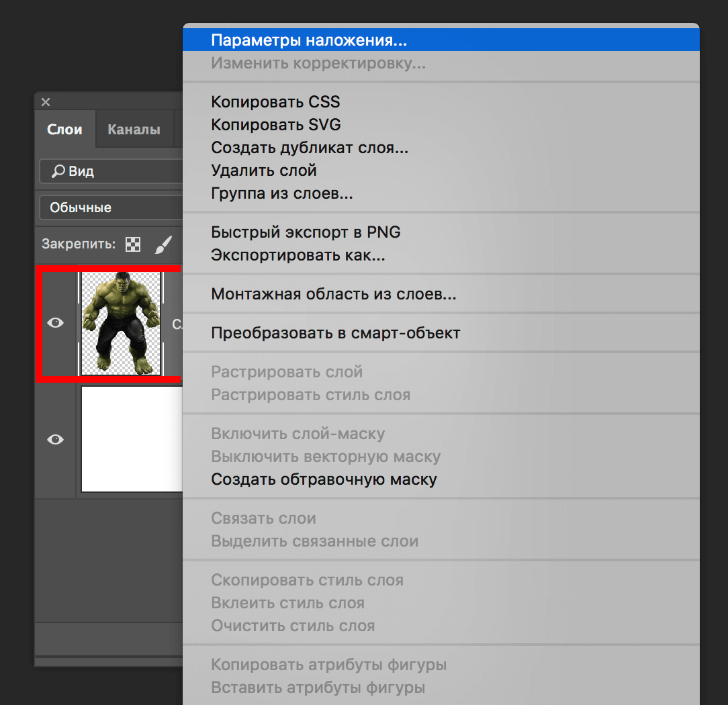Click the magnifier icon in the Вид filter
728x705 pixels.
[x=58, y=171]
